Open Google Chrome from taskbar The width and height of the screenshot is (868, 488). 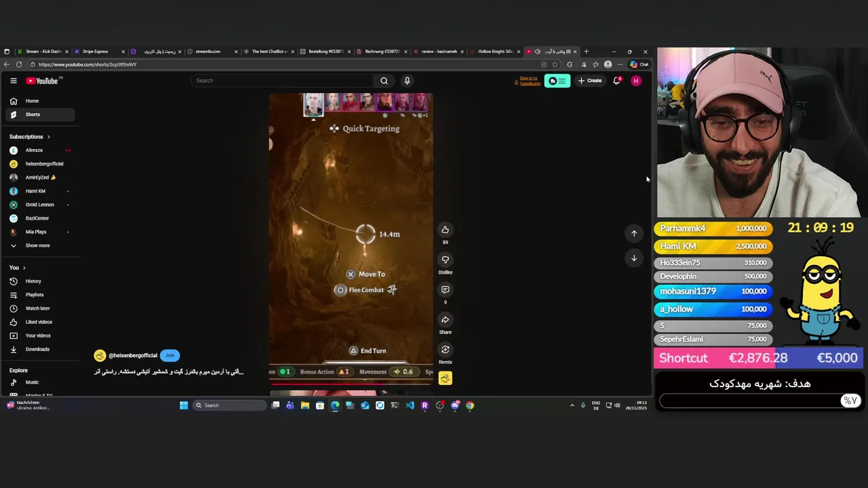pos(470,405)
